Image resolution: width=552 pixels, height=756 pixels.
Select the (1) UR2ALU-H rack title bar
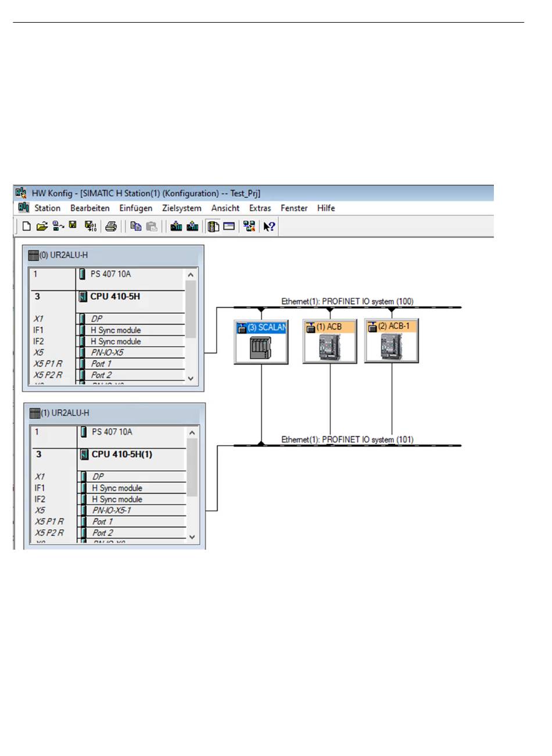[x=114, y=413]
